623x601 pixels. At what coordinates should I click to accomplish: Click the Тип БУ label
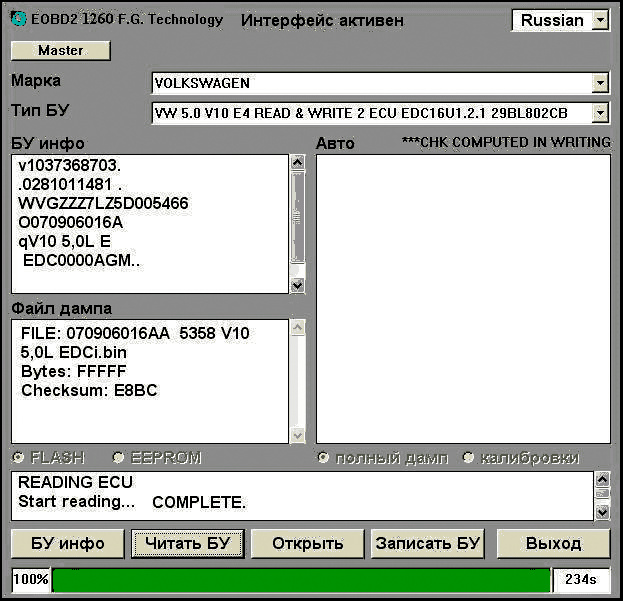tap(40, 110)
